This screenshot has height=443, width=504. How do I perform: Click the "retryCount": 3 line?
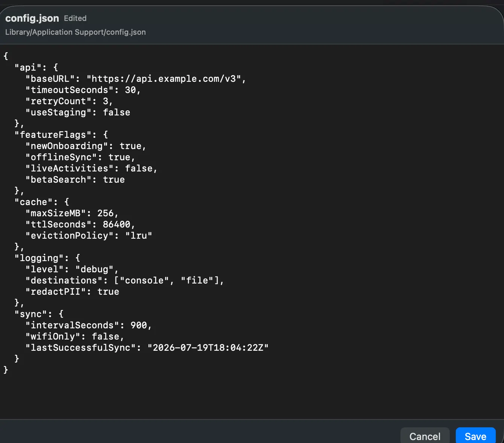69,101
